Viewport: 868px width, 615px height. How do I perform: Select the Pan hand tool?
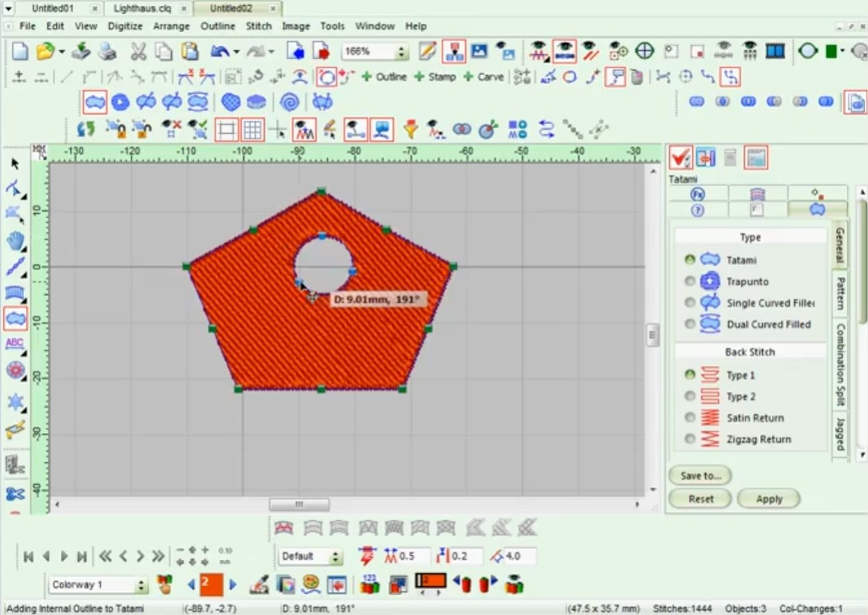15,241
